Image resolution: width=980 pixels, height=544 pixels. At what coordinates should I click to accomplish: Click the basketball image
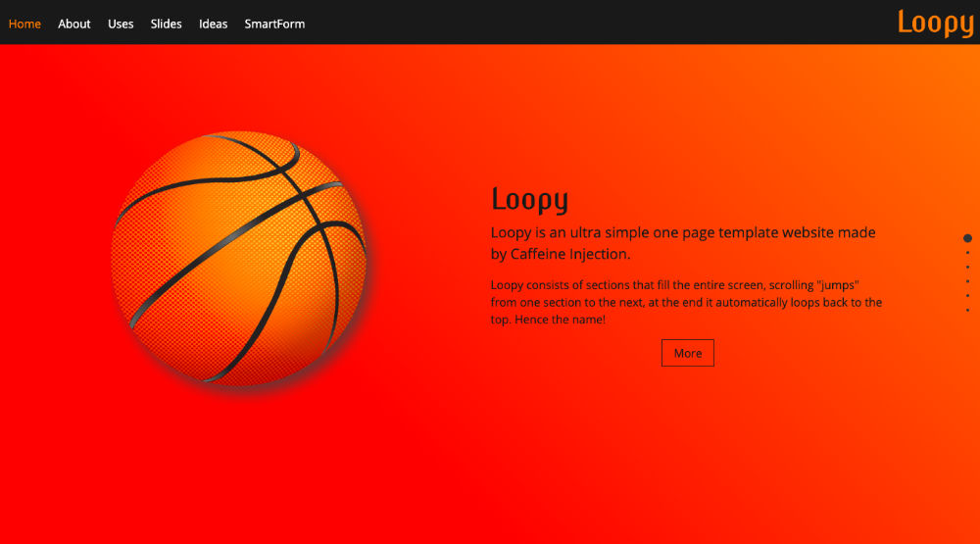(238, 259)
